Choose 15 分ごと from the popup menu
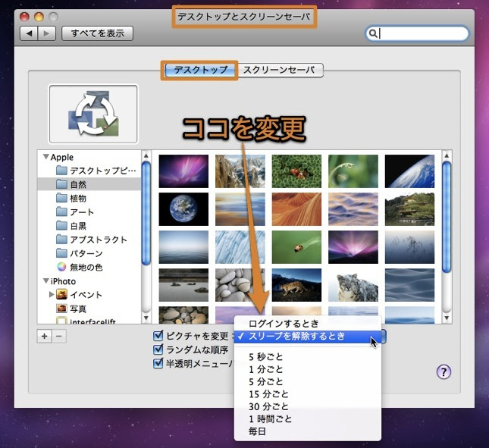This screenshot has width=489, height=448. click(308, 394)
